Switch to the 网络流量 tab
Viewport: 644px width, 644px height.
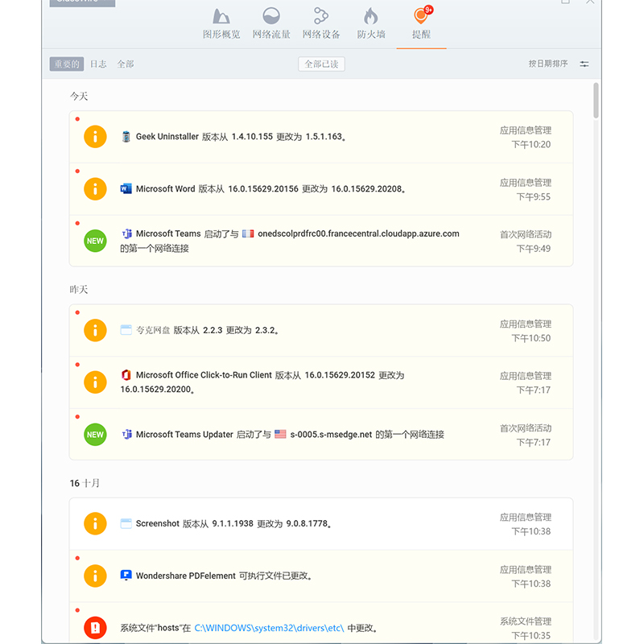271,24
